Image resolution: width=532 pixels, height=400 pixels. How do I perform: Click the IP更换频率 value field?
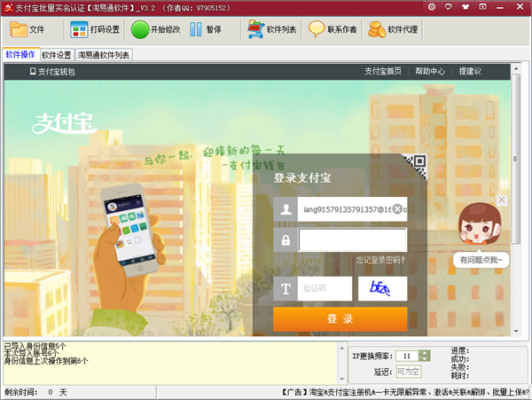[x=407, y=356]
